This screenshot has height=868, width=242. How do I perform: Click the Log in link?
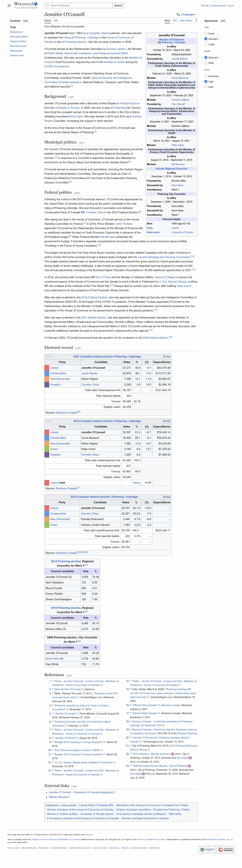[x=231, y=5]
